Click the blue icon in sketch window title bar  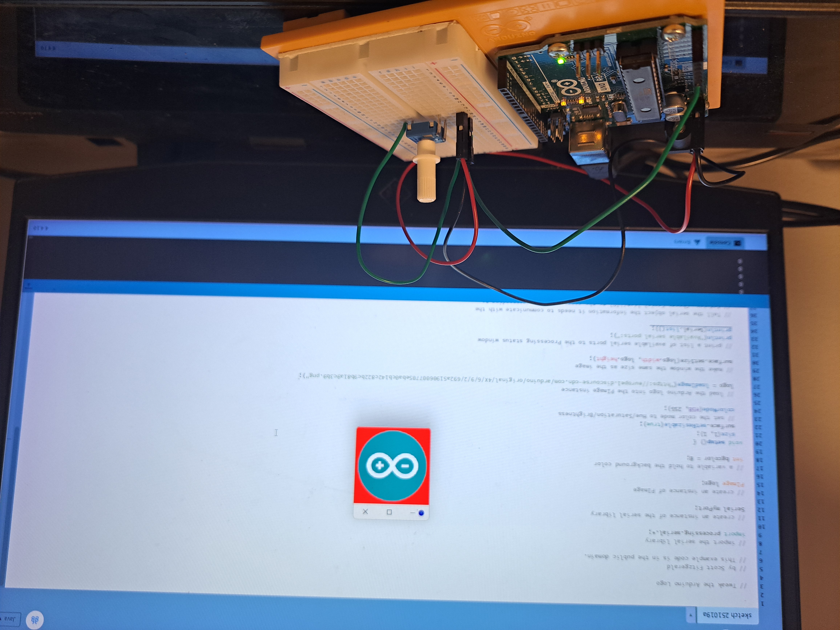[421, 513]
